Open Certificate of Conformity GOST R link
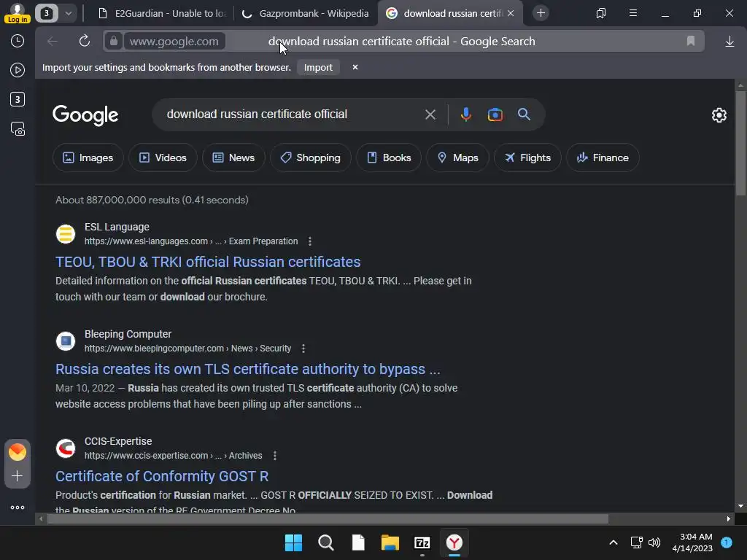Image resolution: width=747 pixels, height=560 pixels. pos(162,476)
